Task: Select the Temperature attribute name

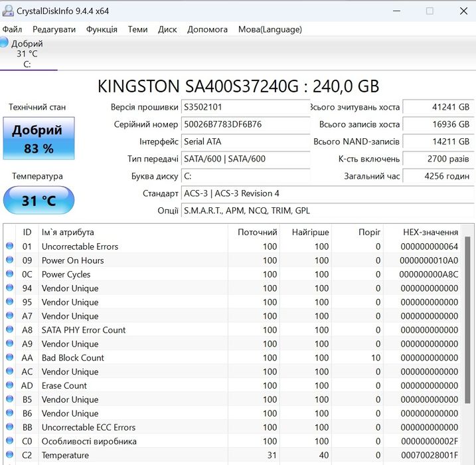Action: coord(65,455)
